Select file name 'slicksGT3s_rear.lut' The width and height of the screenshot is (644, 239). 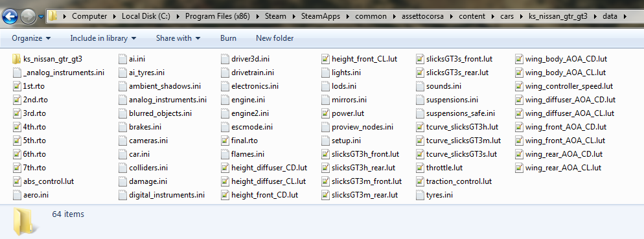click(x=457, y=73)
